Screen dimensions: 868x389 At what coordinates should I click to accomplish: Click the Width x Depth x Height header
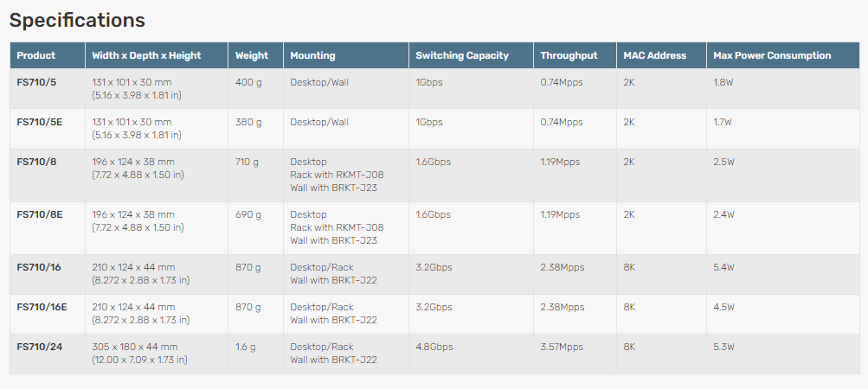(147, 55)
